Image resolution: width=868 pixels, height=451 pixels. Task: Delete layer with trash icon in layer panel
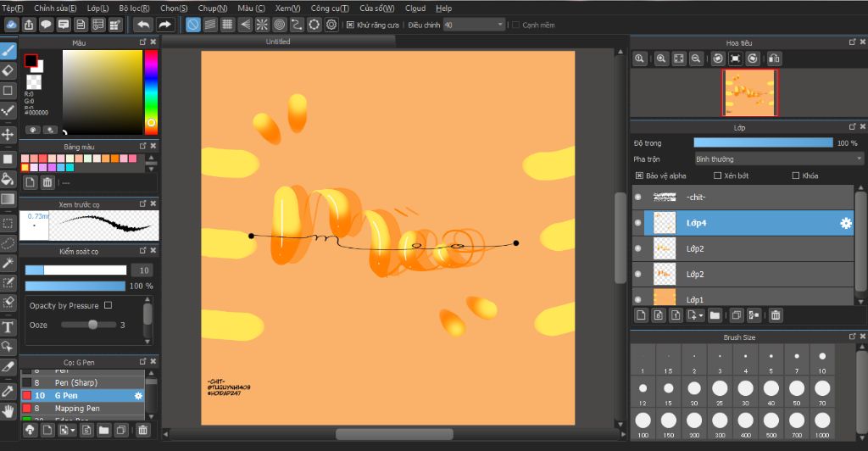coord(776,315)
